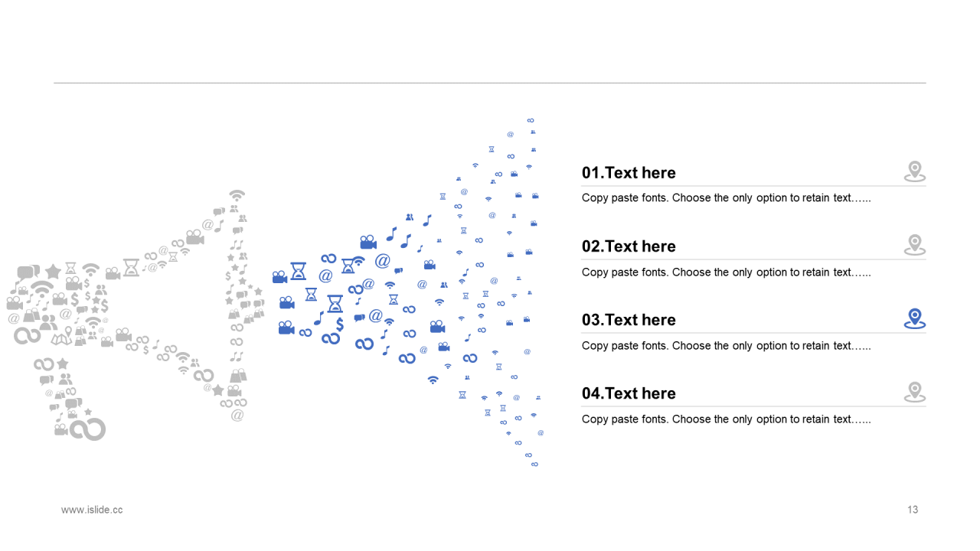Click the description text under 02.Text here

pyautogui.click(x=727, y=272)
